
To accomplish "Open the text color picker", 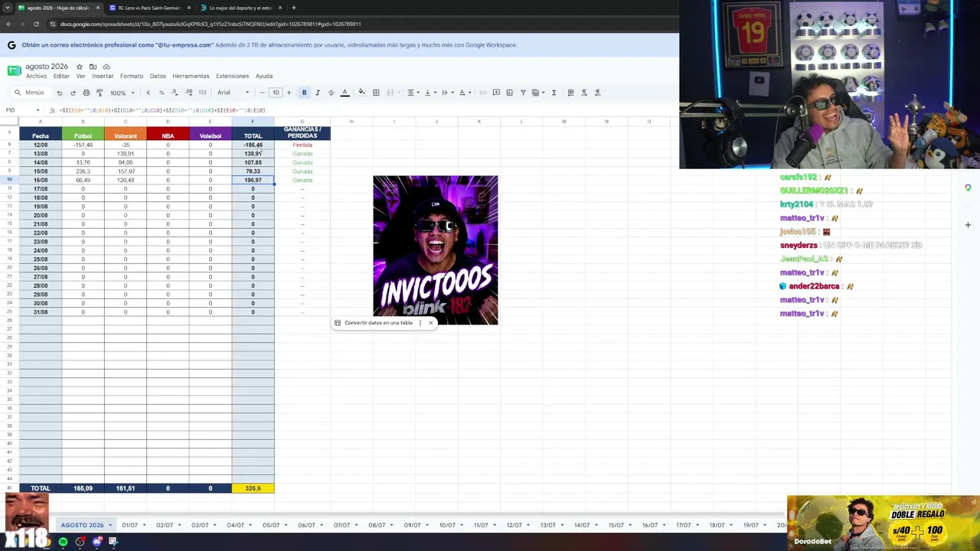I will [x=345, y=93].
